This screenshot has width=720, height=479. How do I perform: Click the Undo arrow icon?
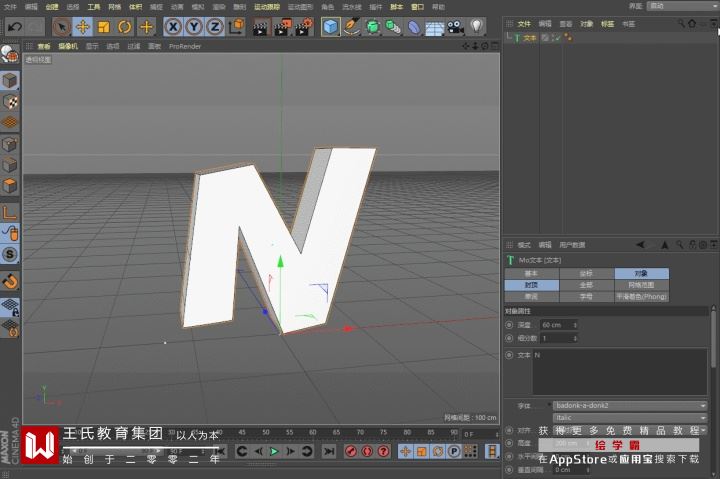15,27
